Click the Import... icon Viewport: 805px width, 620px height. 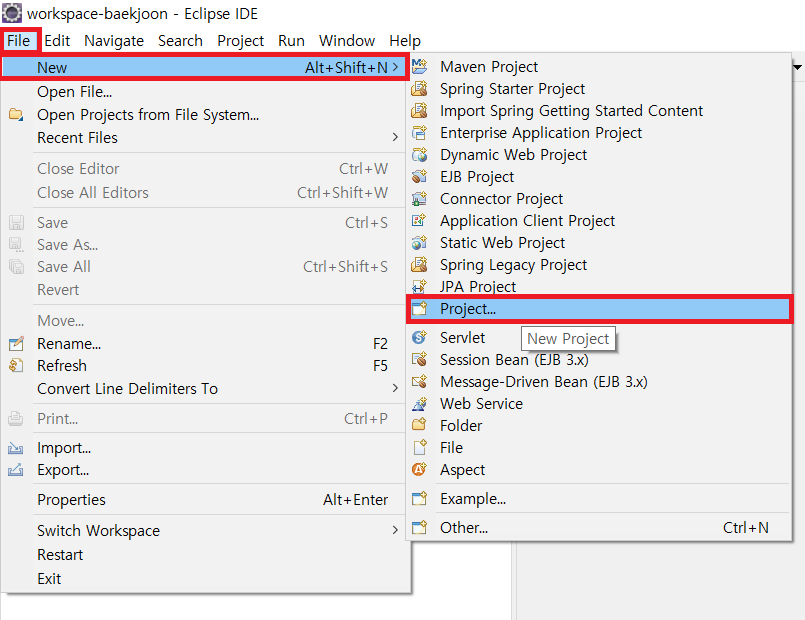click(x=15, y=448)
